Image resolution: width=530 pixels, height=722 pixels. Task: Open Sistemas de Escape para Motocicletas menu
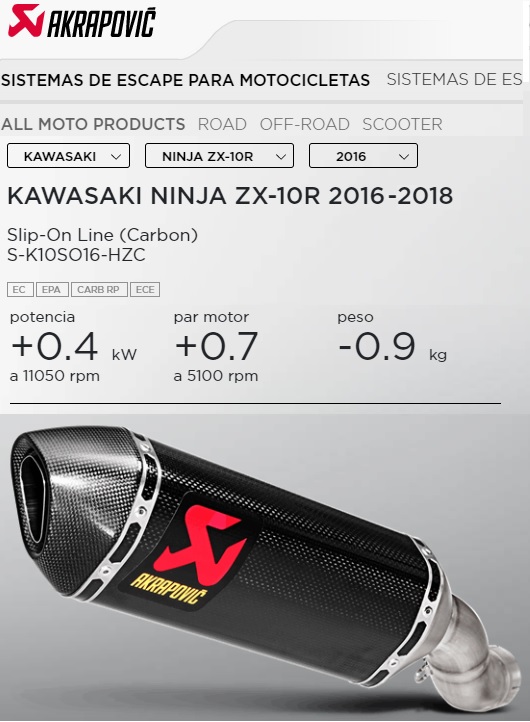pos(186,80)
